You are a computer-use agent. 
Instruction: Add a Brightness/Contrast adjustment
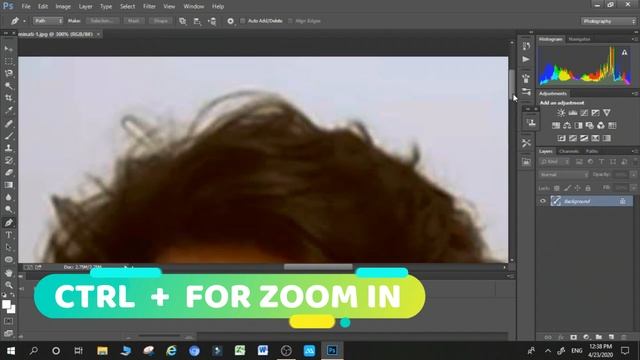pos(561,113)
